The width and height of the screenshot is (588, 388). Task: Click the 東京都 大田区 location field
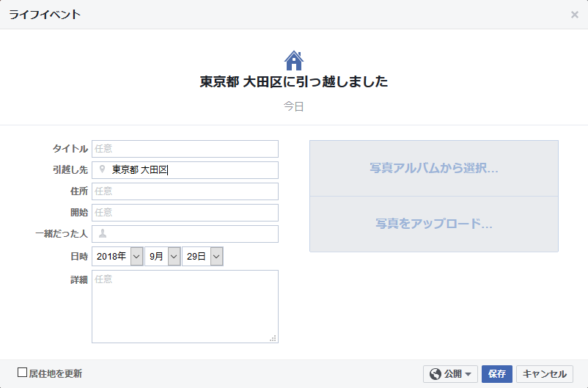[x=185, y=170]
